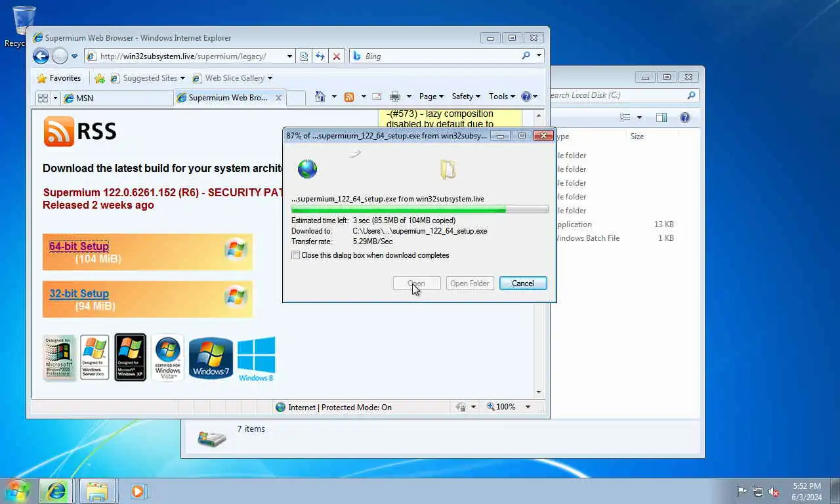Expand the zoom level dropdown arrow
The width and height of the screenshot is (840, 504).
[x=528, y=407]
